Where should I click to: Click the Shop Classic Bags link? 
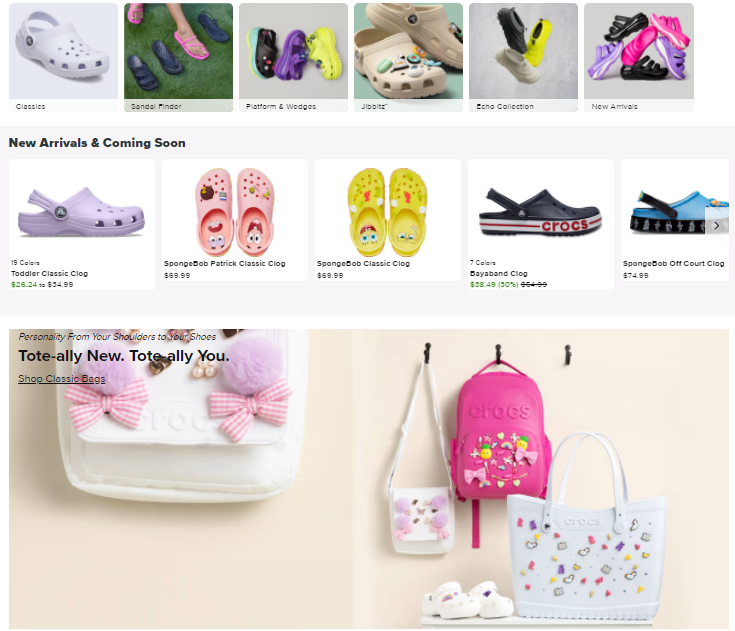tap(61, 378)
